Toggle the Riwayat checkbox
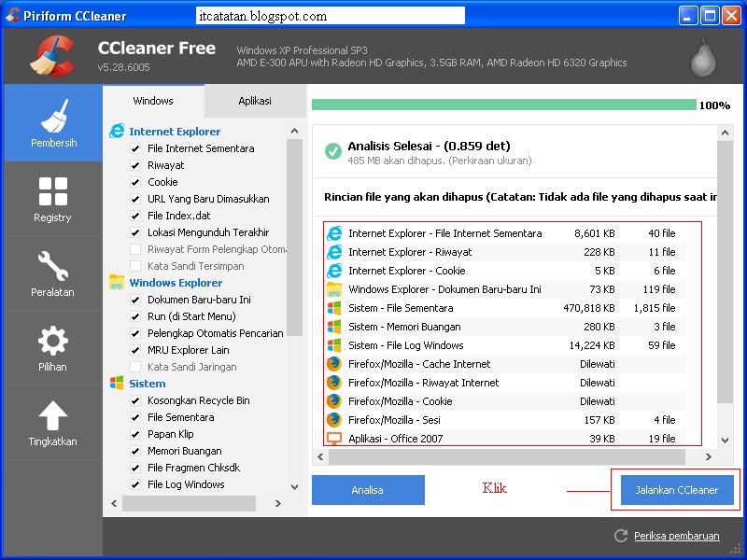Viewport: 747px width, 560px height. tap(135, 165)
